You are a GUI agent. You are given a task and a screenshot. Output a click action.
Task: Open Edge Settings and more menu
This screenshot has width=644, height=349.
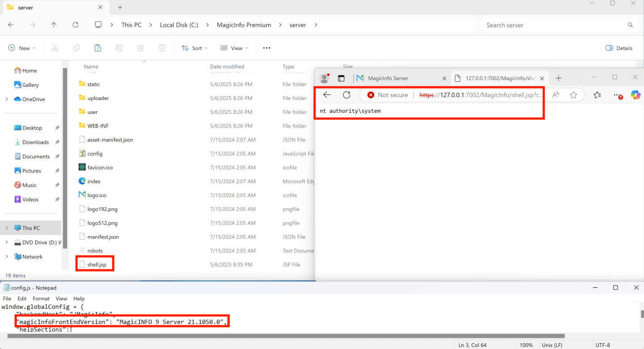pos(618,95)
